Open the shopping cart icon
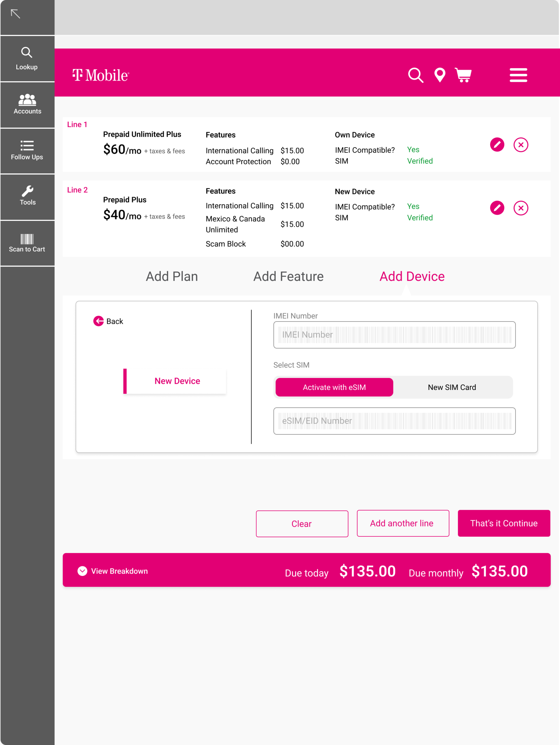The height and width of the screenshot is (745, 560). click(x=463, y=75)
